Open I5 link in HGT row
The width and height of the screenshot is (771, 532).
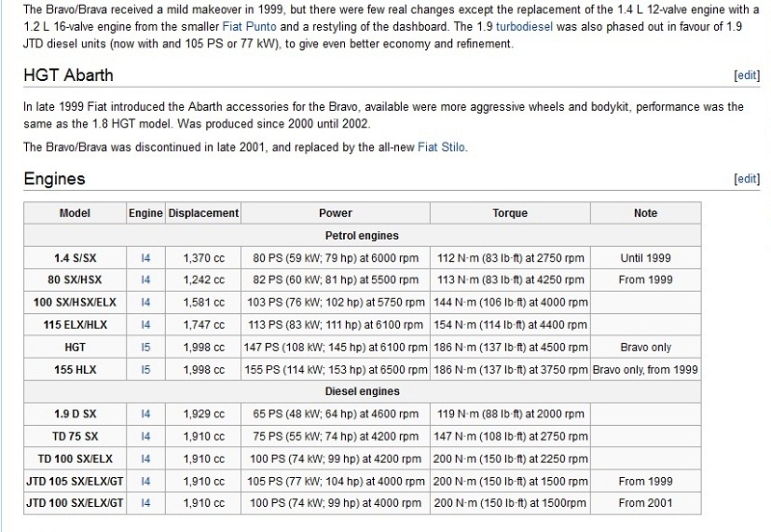click(x=146, y=347)
